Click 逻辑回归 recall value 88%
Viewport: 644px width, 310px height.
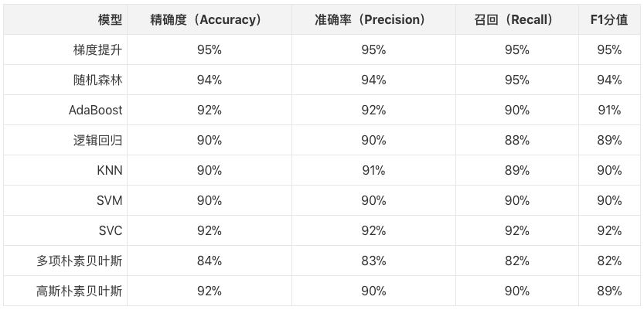pos(516,141)
